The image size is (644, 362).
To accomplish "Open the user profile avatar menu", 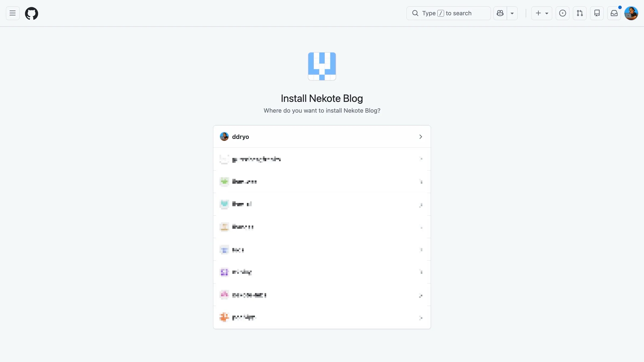I will coord(631,13).
